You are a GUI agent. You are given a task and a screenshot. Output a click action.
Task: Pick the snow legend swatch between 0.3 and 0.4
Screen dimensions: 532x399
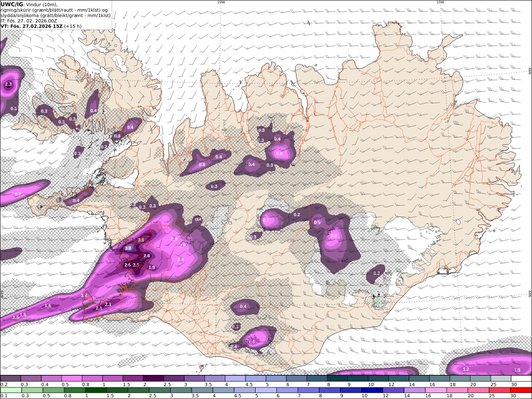[31, 379]
